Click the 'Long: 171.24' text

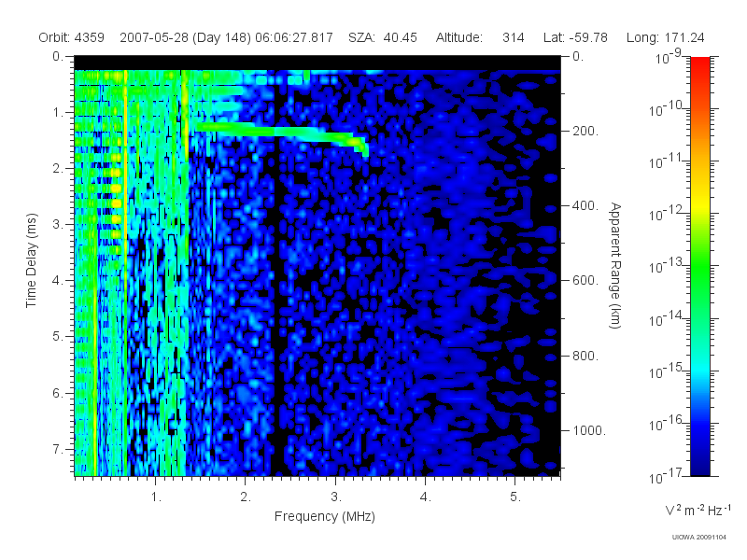665,37
